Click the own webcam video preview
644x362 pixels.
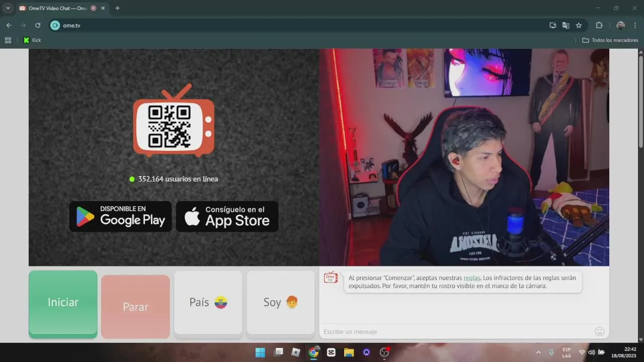(464, 157)
